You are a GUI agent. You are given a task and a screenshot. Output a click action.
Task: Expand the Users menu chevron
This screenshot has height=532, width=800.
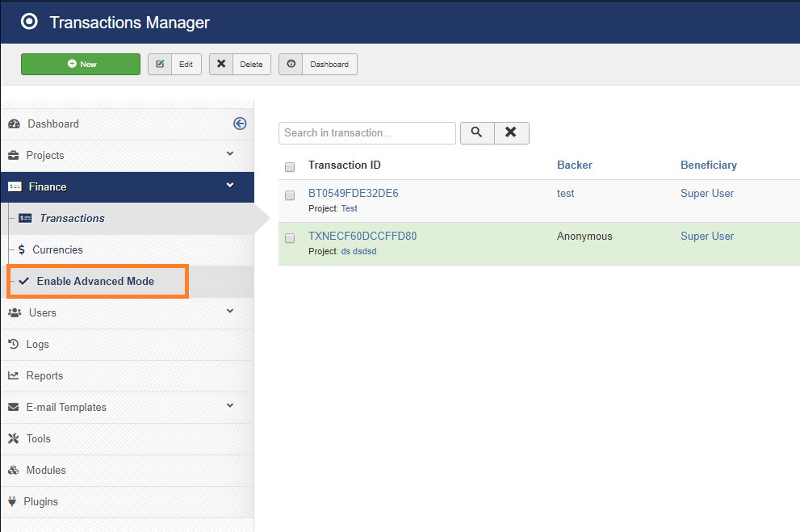pos(230,311)
